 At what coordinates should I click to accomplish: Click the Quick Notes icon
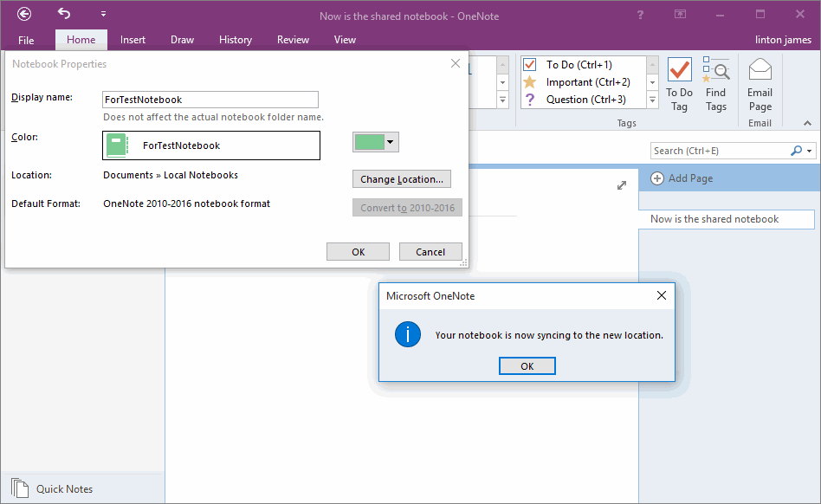[x=20, y=487]
